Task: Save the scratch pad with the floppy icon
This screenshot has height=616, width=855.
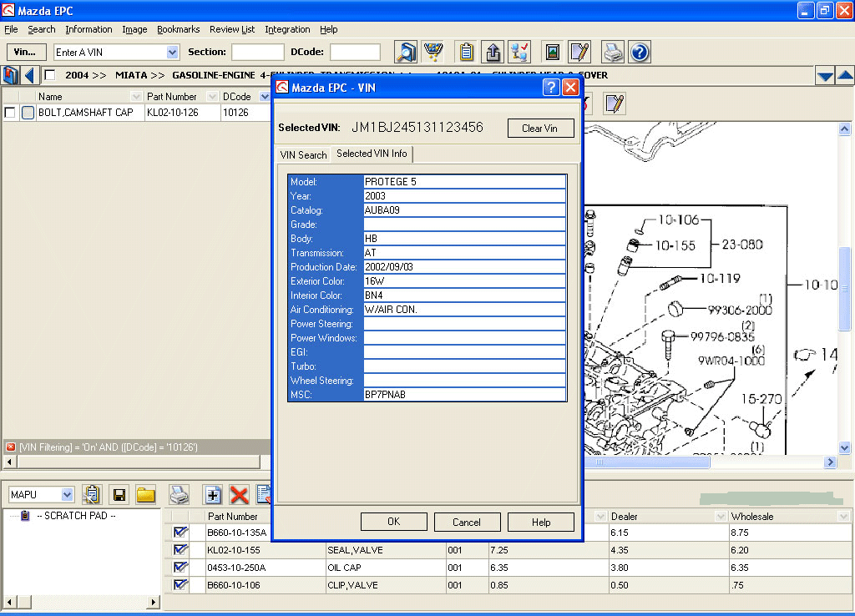Action: click(119, 494)
